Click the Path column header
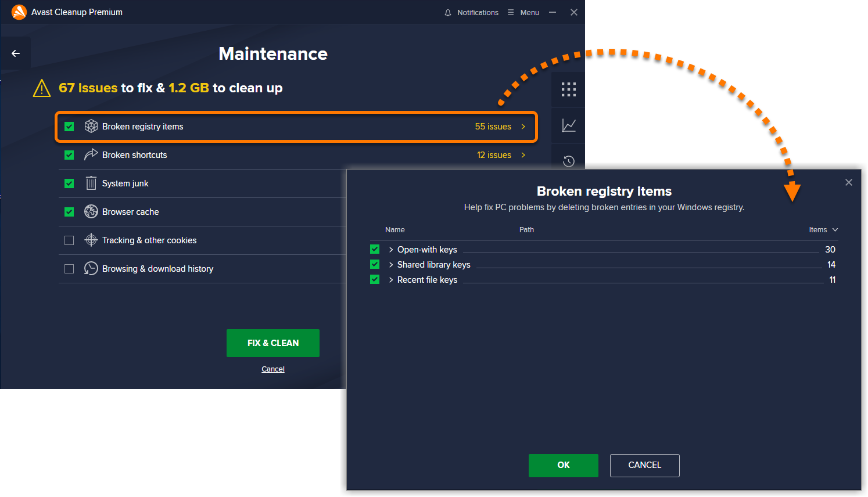The height and width of the screenshot is (497, 868). (526, 230)
